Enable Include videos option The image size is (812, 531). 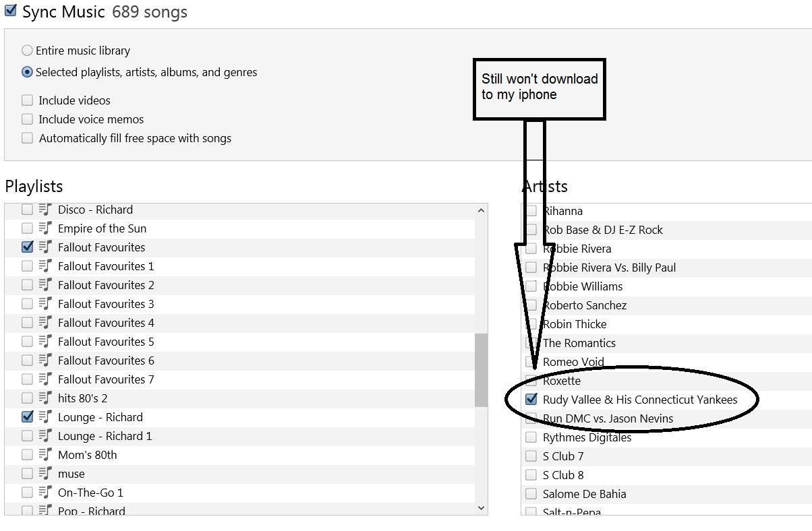pos(27,100)
